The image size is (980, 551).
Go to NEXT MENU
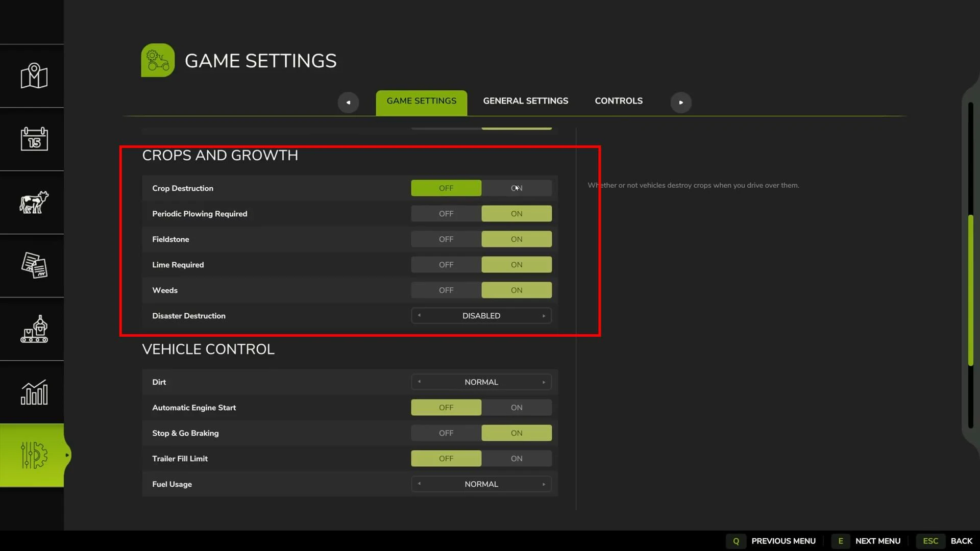click(x=878, y=541)
